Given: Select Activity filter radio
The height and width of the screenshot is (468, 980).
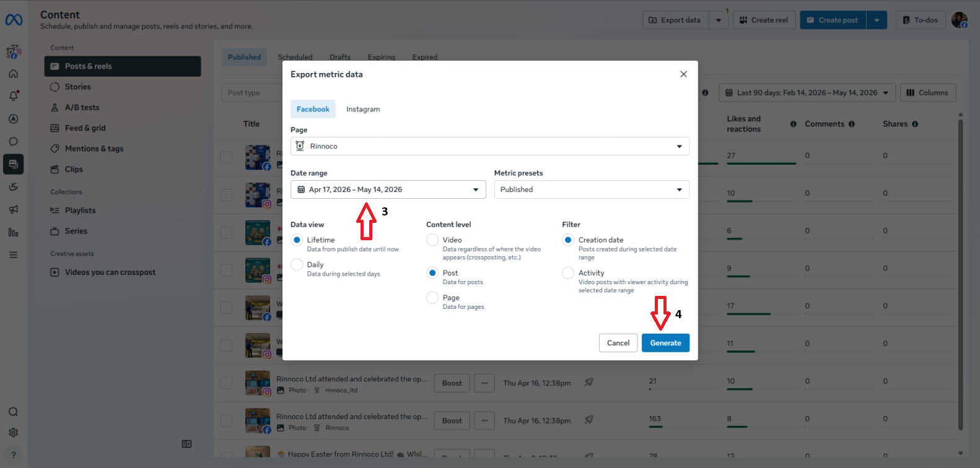Looking at the screenshot, I should click(x=568, y=273).
